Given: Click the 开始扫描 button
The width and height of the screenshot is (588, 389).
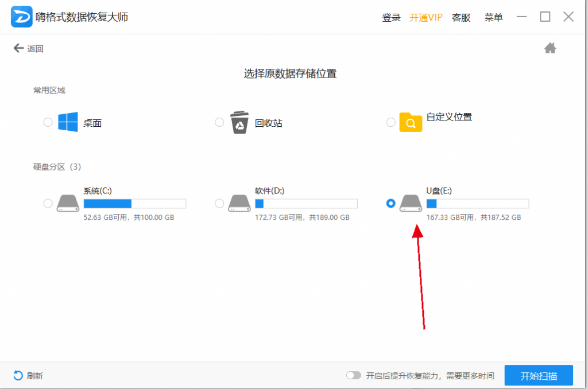Looking at the screenshot, I should click(539, 375).
